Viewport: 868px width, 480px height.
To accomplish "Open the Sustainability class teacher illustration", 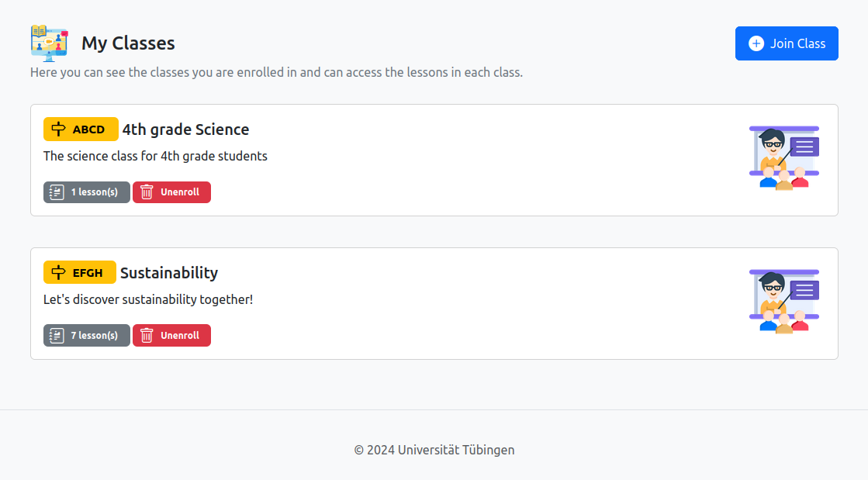I will 783,302.
